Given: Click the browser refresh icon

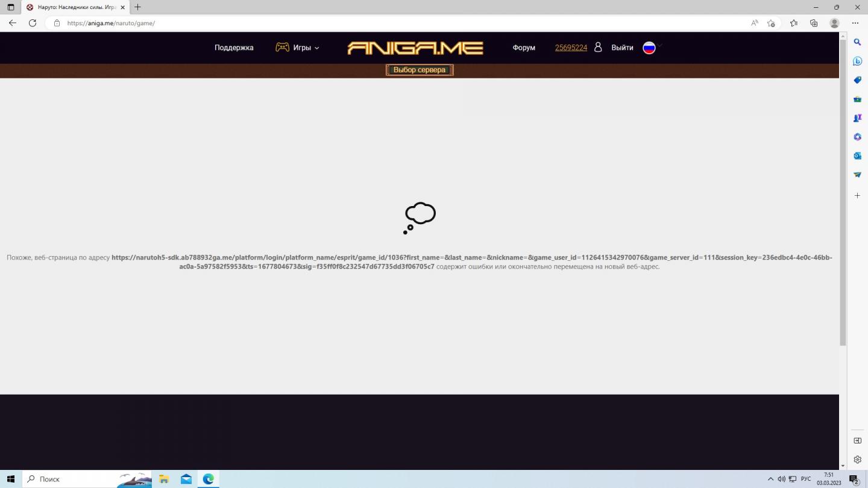Looking at the screenshot, I should click(x=33, y=23).
